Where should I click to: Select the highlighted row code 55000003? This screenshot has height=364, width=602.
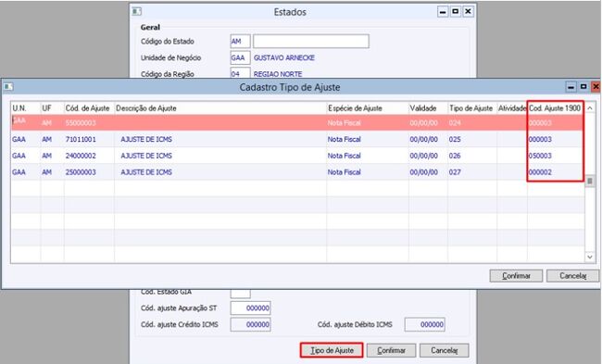[x=81, y=123]
